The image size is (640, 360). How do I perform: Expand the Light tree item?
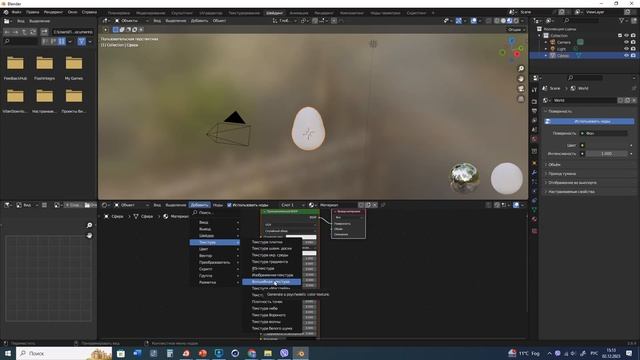pos(546,49)
